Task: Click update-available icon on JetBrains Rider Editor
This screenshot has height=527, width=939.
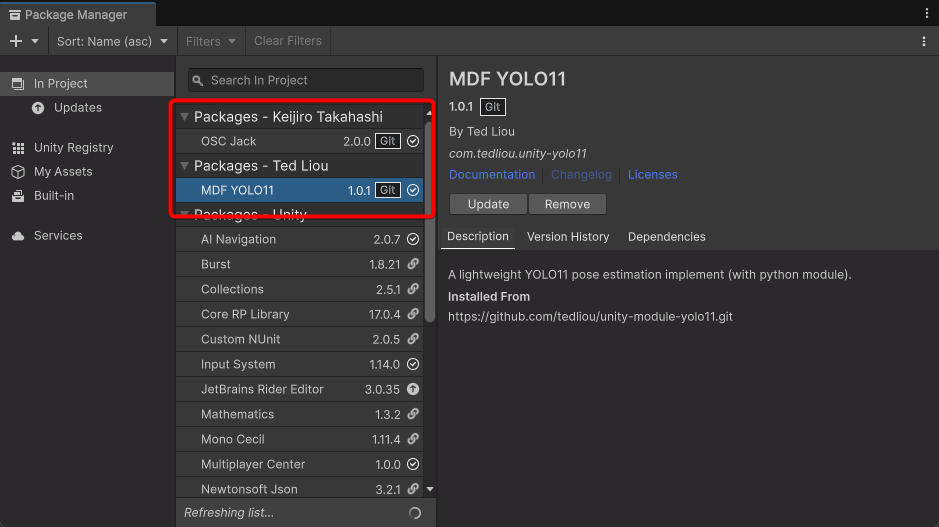Action: pos(413,389)
